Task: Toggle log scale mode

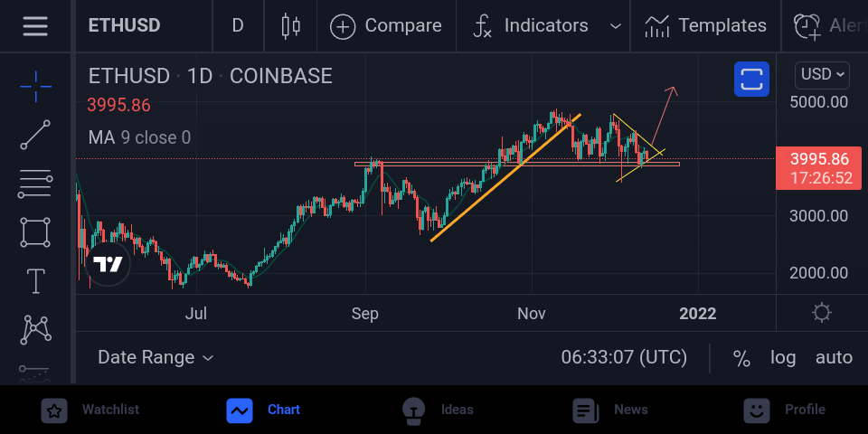Action: tap(783, 358)
